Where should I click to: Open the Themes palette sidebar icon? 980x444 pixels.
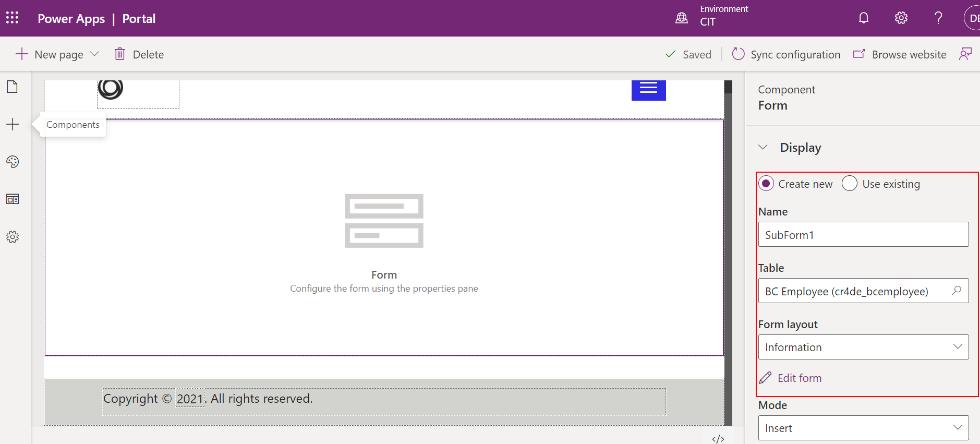click(x=13, y=162)
